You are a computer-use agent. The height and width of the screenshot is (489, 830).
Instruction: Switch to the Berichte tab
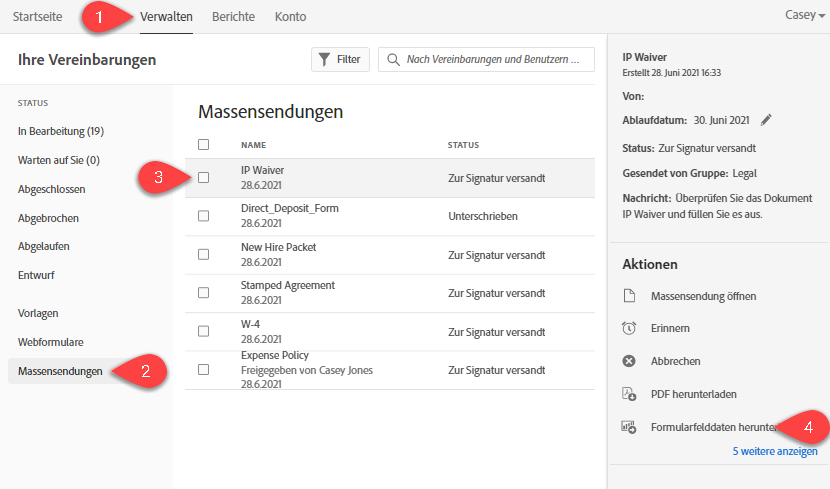pyautogui.click(x=233, y=17)
